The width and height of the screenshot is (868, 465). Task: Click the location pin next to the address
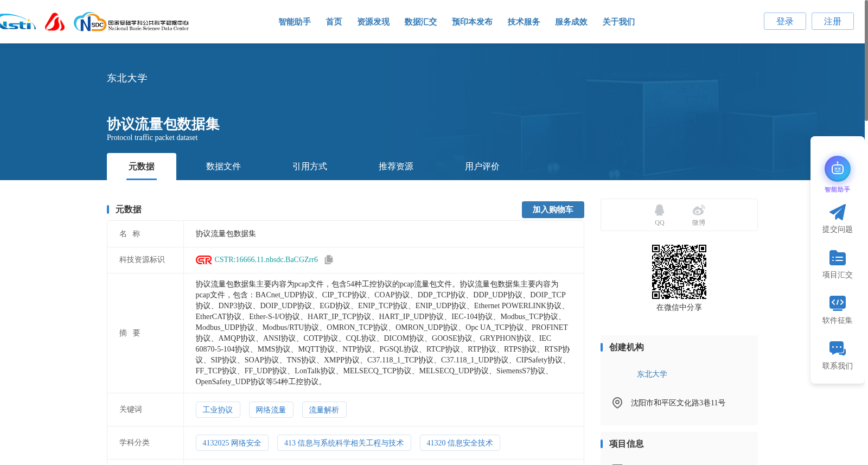coord(617,403)
